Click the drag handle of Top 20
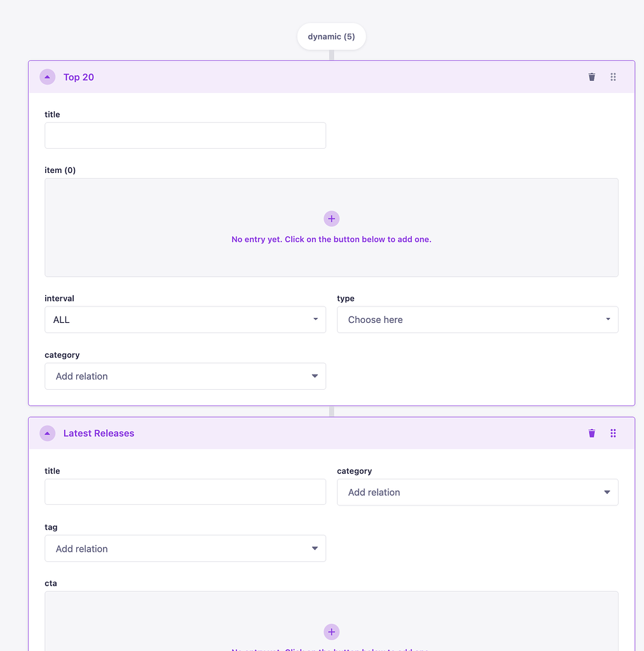This screenshot has width=644, height=651. click(613, 76)
